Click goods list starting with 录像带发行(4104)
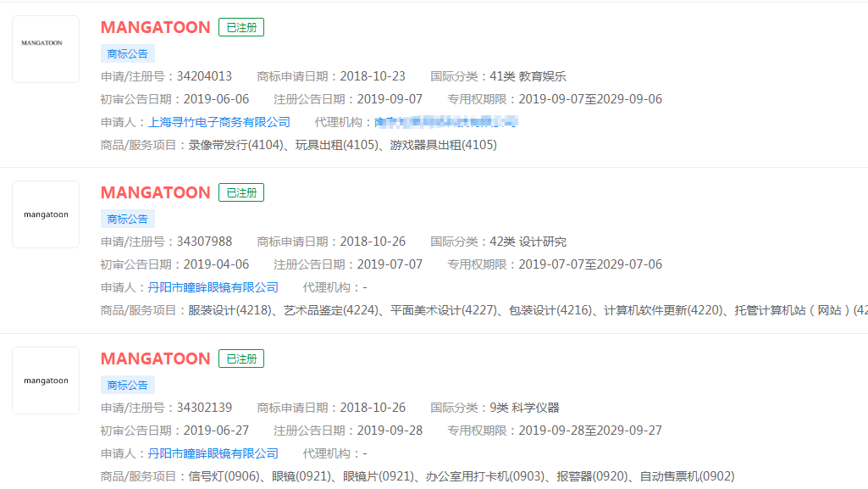 (x=343, y=145)
